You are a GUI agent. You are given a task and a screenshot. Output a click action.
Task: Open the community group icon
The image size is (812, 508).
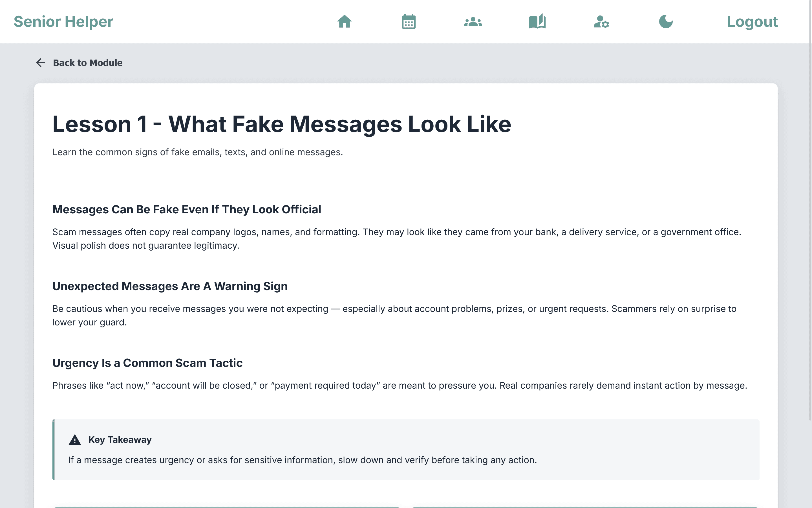pos(473,21)
